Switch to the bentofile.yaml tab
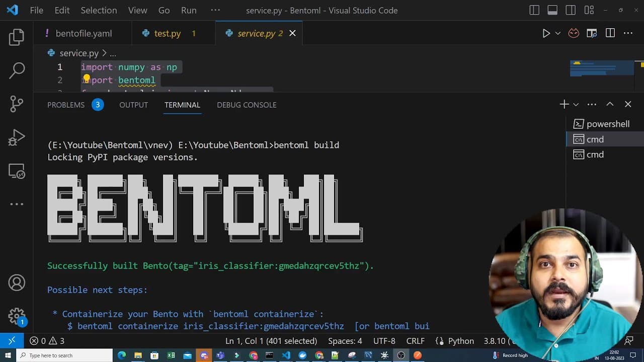The image size is (644, 362). coord(83,33)
